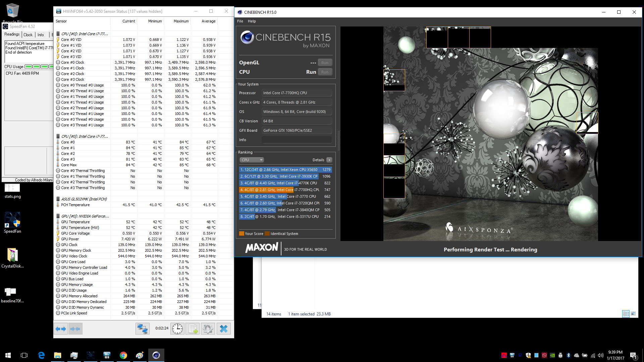Collapse the second CPU [#0] temperature group header

[82, 136]
